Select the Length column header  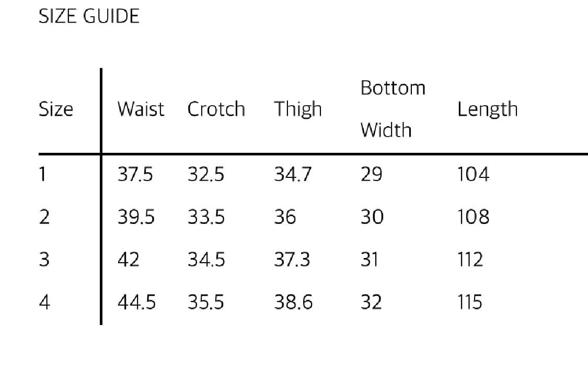487,109
